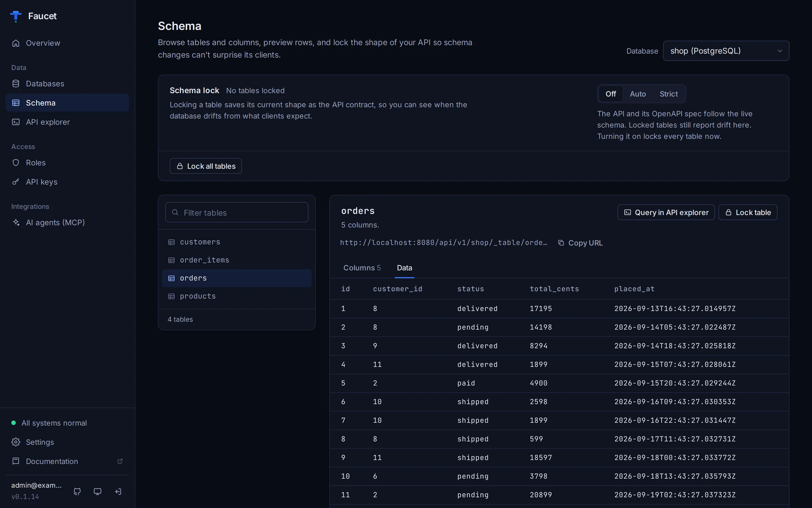Open Settings from the sidebar
This screenshot has width=812, height=508.
67,442
